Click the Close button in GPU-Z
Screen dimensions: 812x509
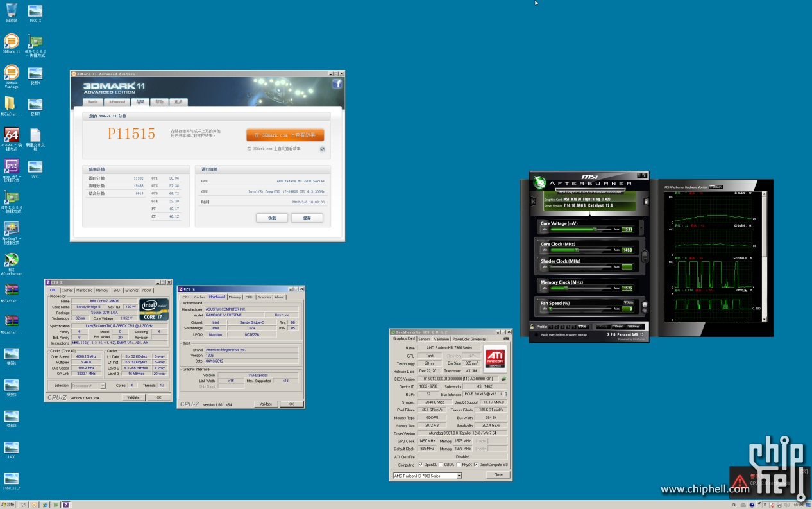[x=498, y=475]
